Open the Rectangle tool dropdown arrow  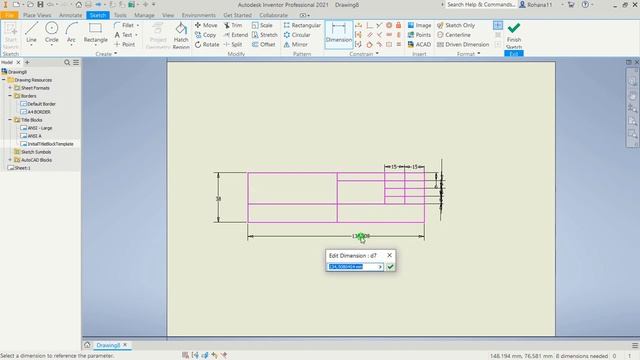[x=96, y=45]
